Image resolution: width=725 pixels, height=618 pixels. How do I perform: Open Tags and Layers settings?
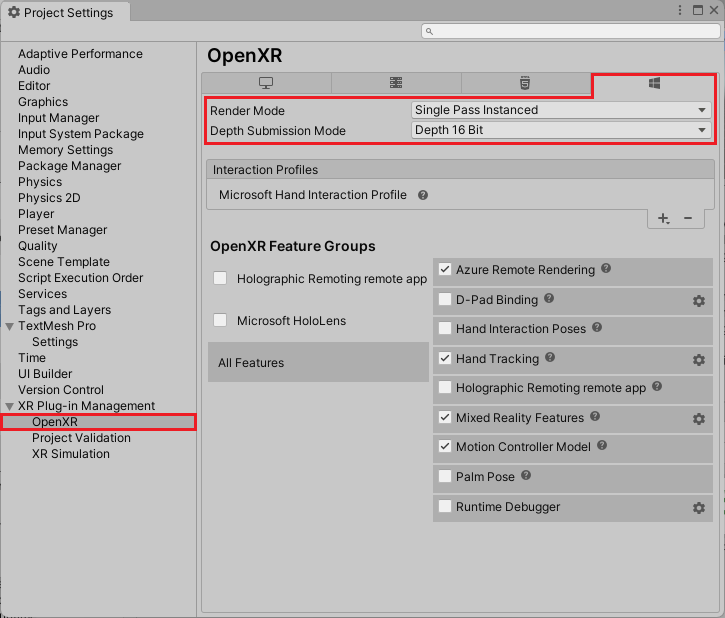coord(64,310)
